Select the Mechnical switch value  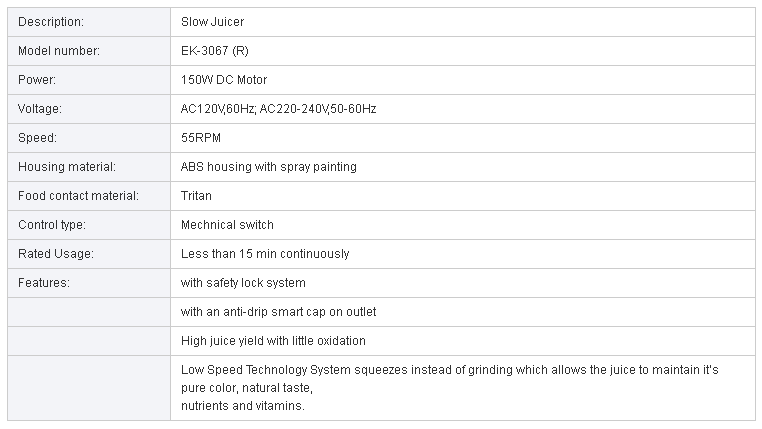click(x=227, y=225)
